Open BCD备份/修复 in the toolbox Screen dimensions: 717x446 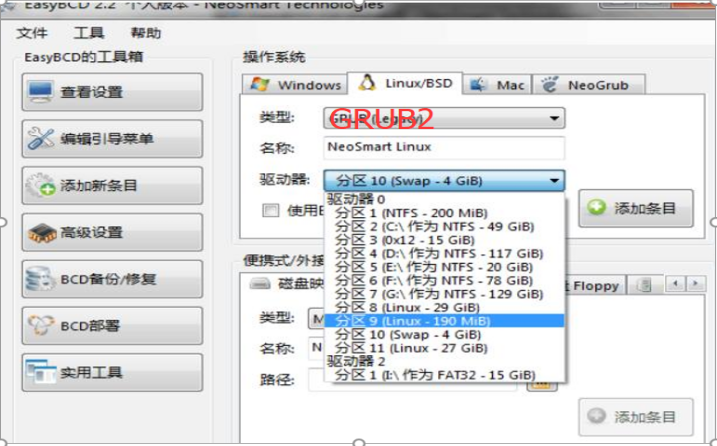point(112,279)
